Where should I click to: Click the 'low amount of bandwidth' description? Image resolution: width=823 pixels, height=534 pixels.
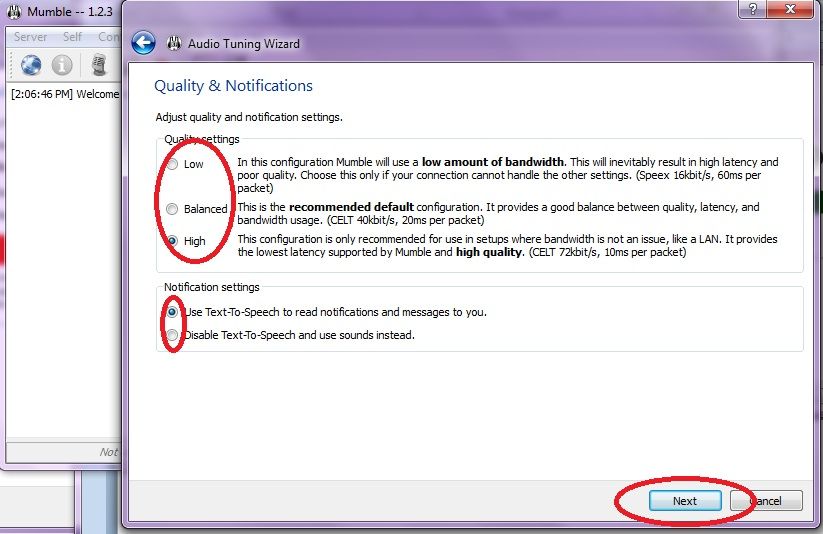point(492,162)
